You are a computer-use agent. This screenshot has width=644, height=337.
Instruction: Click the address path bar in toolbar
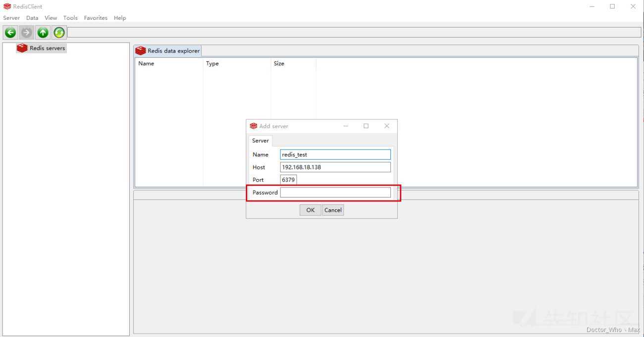(x=354, y=33)
